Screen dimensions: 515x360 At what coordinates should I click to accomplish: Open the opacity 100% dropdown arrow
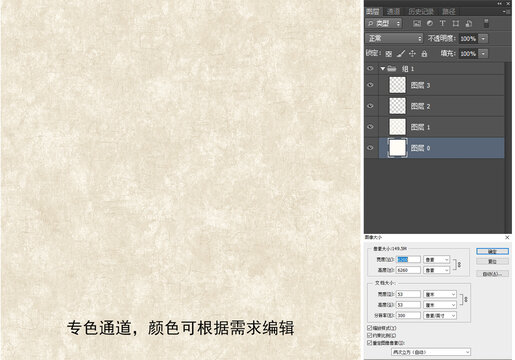pyautogui.click(x=483, y=39)
